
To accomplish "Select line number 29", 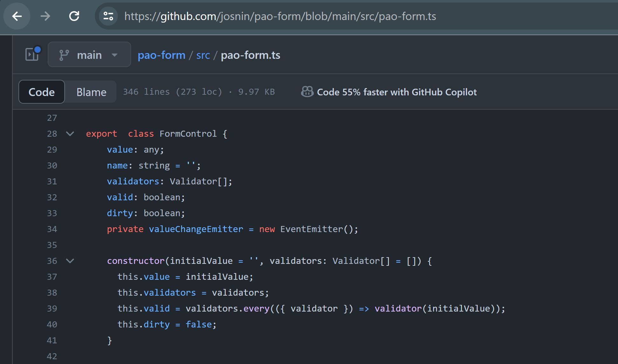I will [52, 150].
